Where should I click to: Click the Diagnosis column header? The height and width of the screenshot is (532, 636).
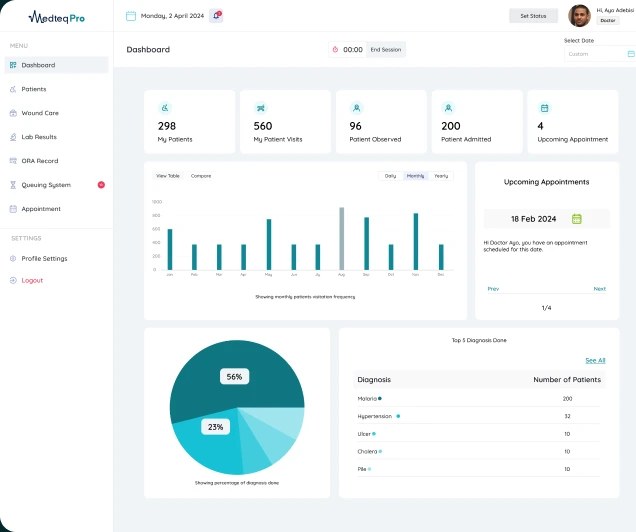[374, 380]
